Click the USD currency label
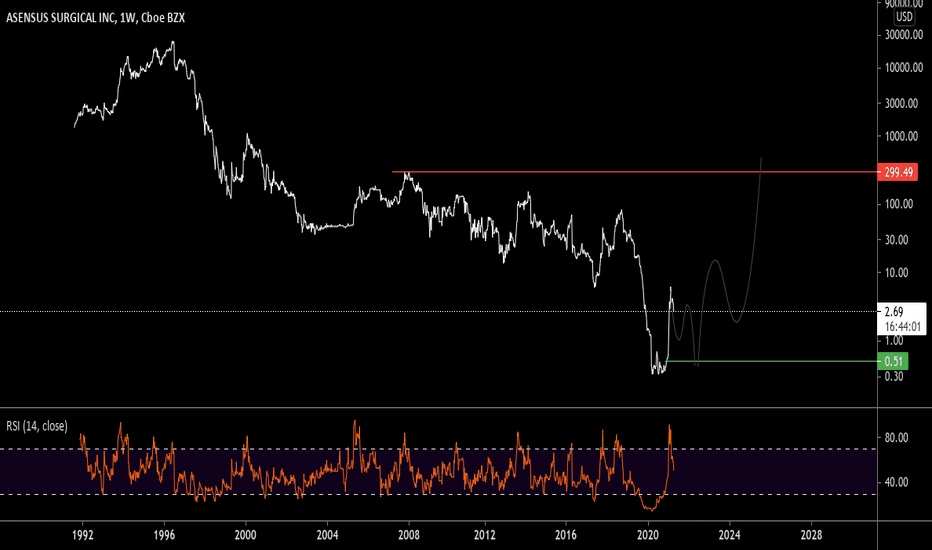The image size is (932, 550). 904,17
